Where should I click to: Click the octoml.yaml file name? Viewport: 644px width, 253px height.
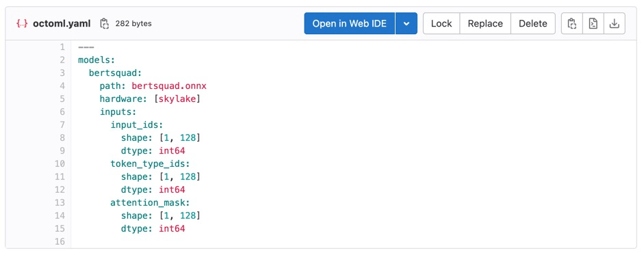pyautogui.click(x=62, y=23)
